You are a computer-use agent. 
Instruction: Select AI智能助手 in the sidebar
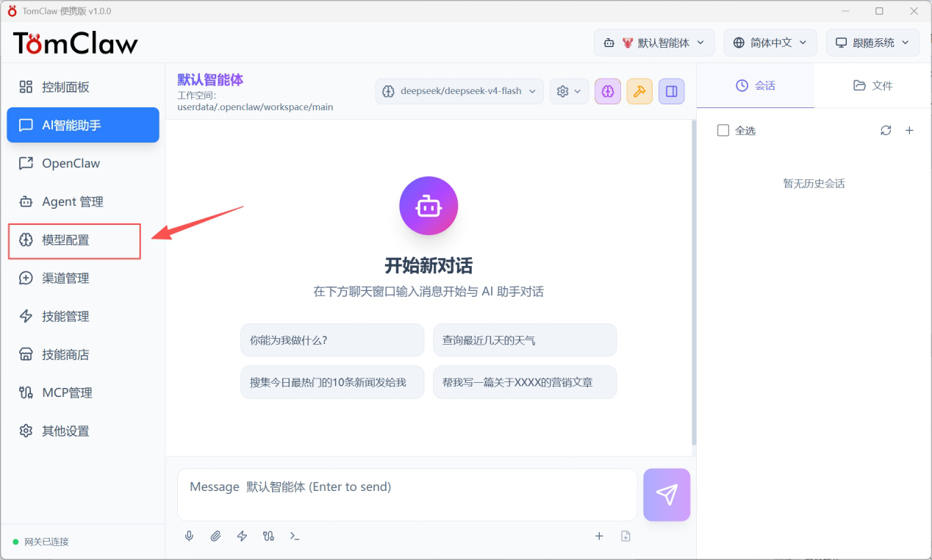pyautogui.click(x=83, y=125)
